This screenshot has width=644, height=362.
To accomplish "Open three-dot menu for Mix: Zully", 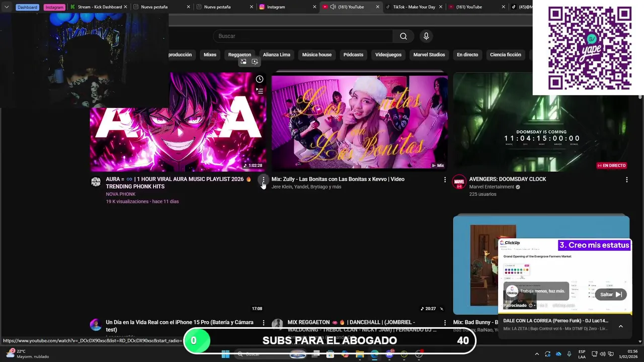I will [445, 179].
